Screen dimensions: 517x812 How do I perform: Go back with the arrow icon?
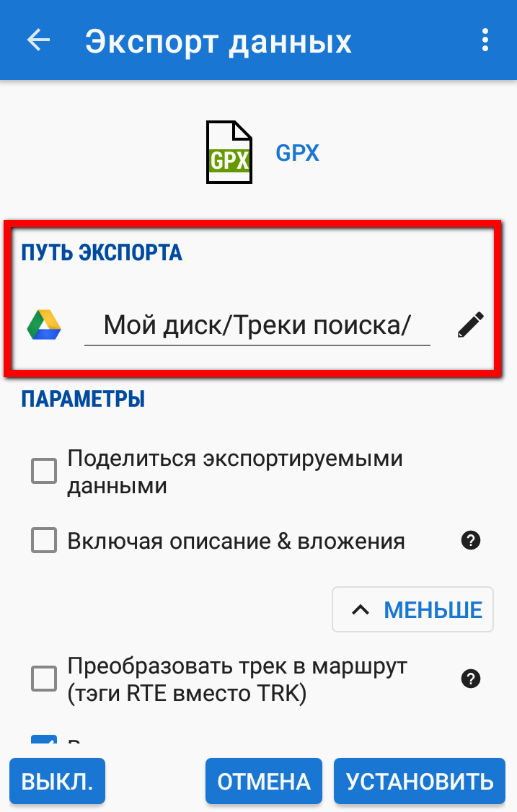tap(39, 40)
